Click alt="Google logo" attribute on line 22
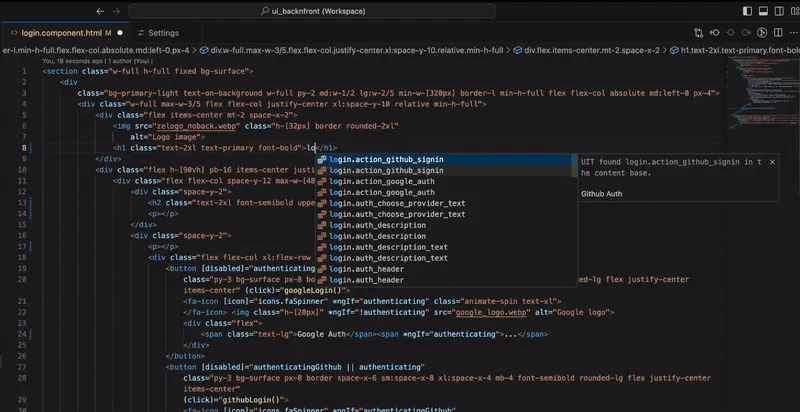Viewport: 800px width, 412px height. (x=571, y=312)
